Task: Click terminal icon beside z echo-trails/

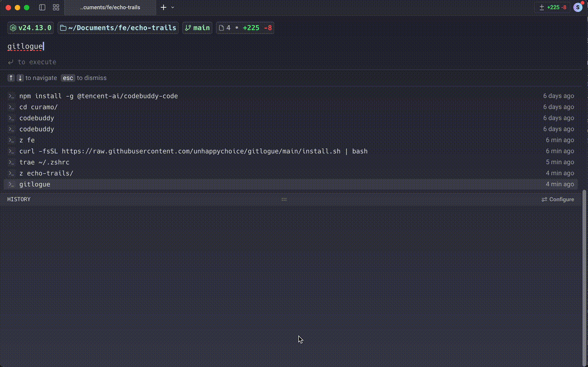Action: tap(11, 173)
